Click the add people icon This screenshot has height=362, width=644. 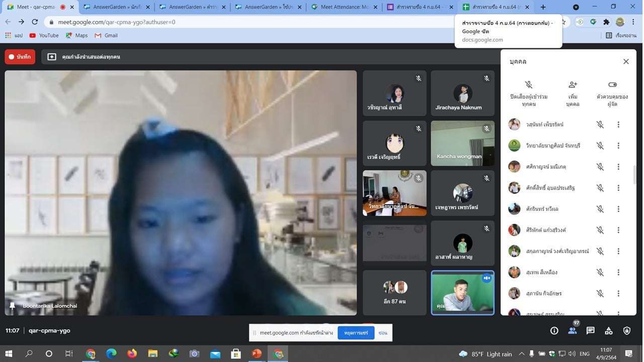[573, 85]
